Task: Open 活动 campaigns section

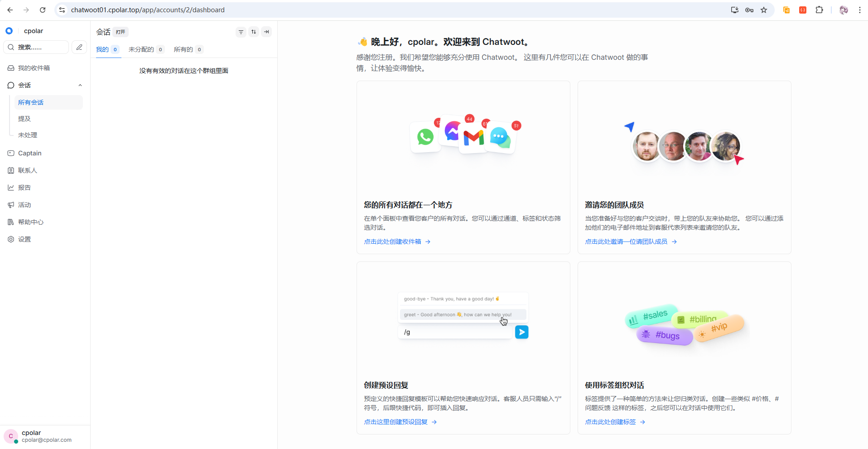Action: (24, 205)
